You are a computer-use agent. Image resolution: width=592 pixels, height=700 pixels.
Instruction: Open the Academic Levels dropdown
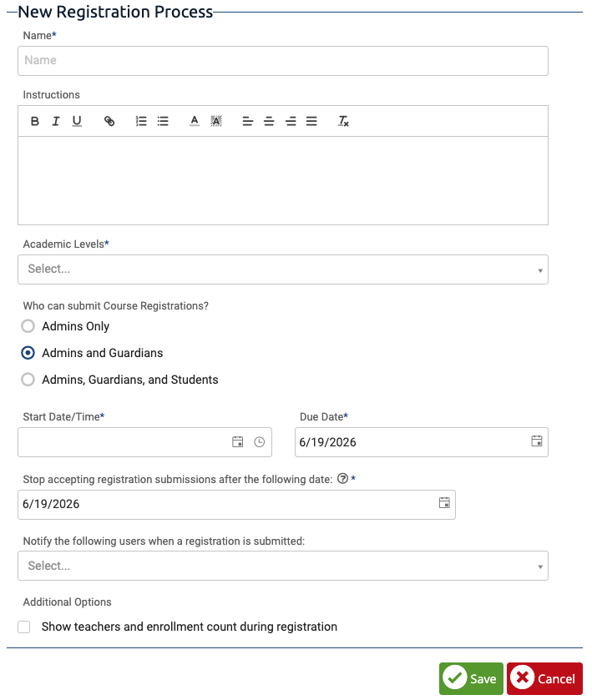pos(282,269)
